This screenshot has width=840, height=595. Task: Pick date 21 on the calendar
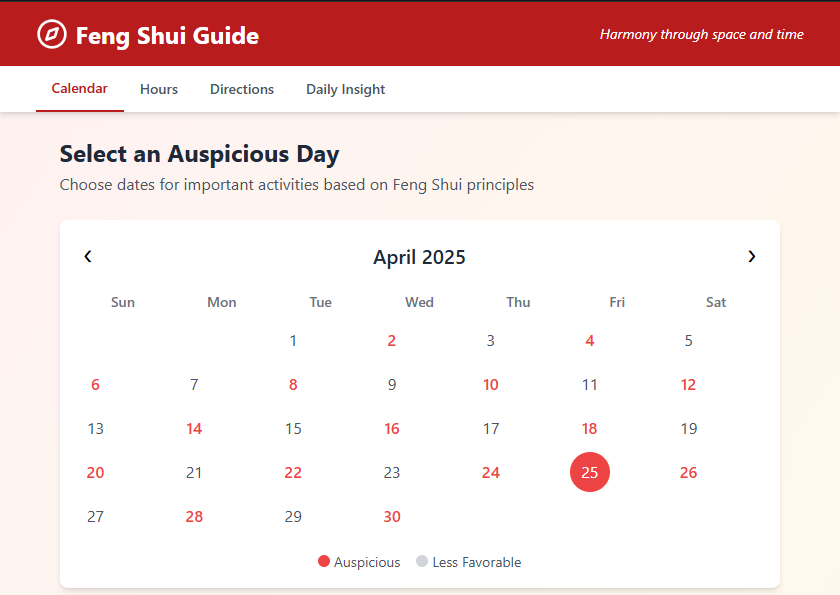(194, 472)
